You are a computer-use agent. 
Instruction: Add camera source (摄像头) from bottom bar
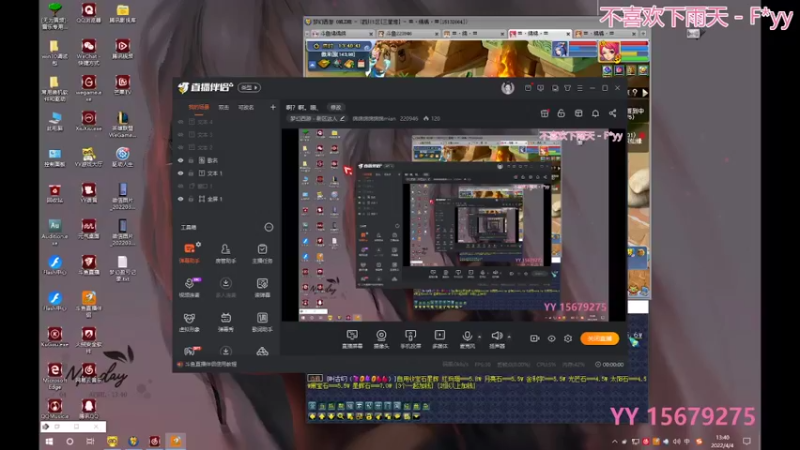pos(381,339)
